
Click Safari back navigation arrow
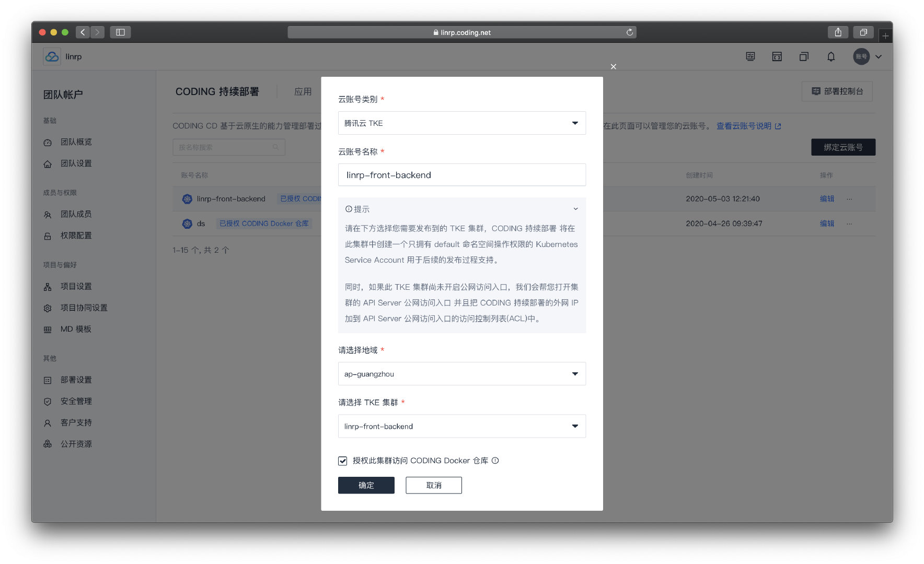[83, 32]
